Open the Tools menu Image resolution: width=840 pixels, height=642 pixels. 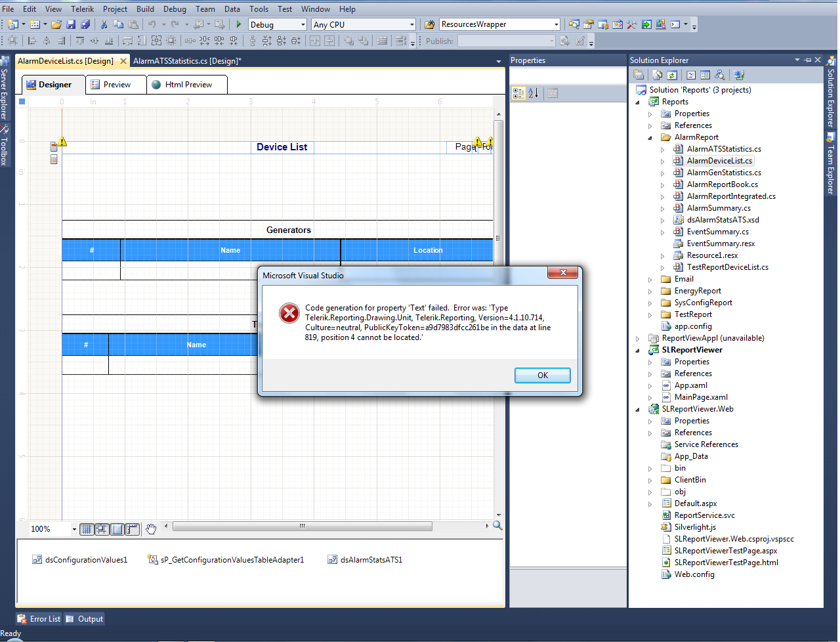[259, 9]
